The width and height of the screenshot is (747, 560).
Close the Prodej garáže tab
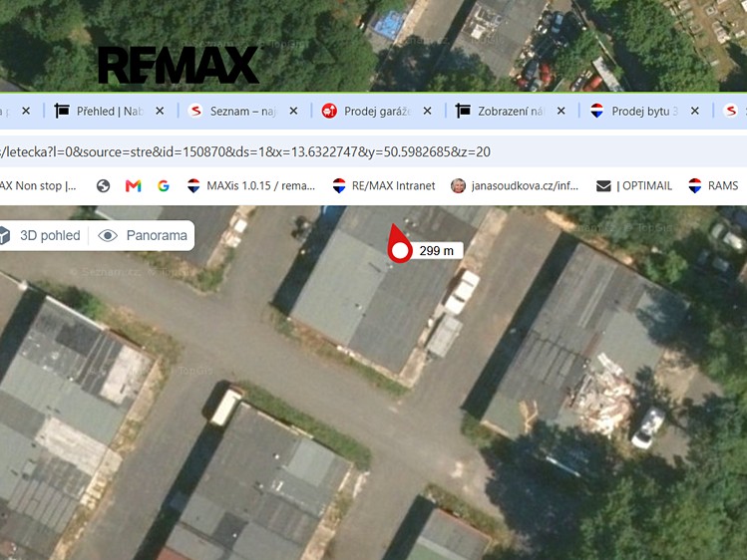(427, 111)
